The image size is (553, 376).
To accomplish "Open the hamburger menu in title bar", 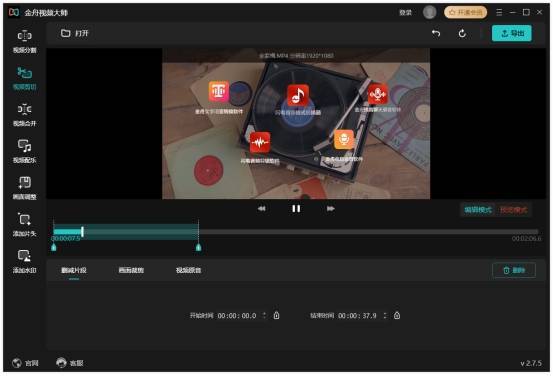I will point(499,12).
